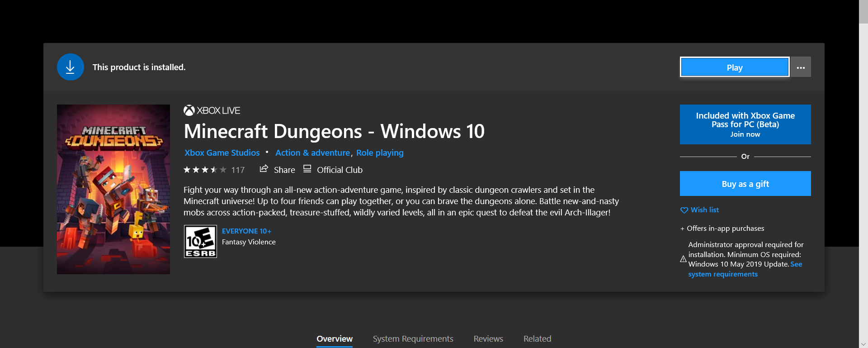Click the scrollbar down arrow
868x348 pixels.
coord(863,344)
